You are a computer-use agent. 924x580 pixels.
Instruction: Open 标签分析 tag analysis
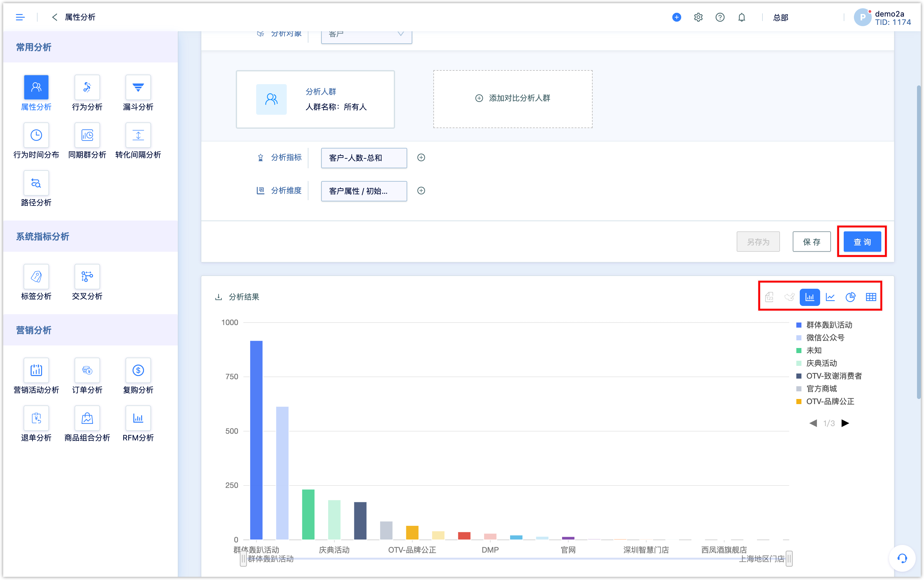[36, 282]
